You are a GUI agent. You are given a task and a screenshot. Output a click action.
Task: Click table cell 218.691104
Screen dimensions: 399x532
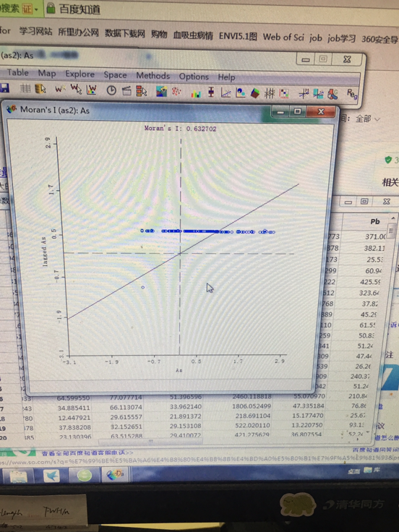coord(253,416)
